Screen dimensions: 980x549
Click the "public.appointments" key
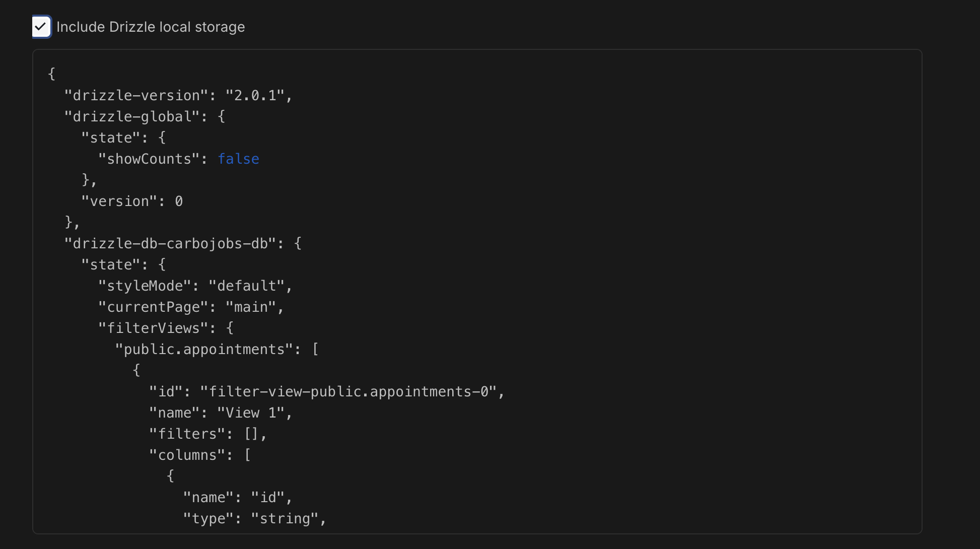coord(204,349)
